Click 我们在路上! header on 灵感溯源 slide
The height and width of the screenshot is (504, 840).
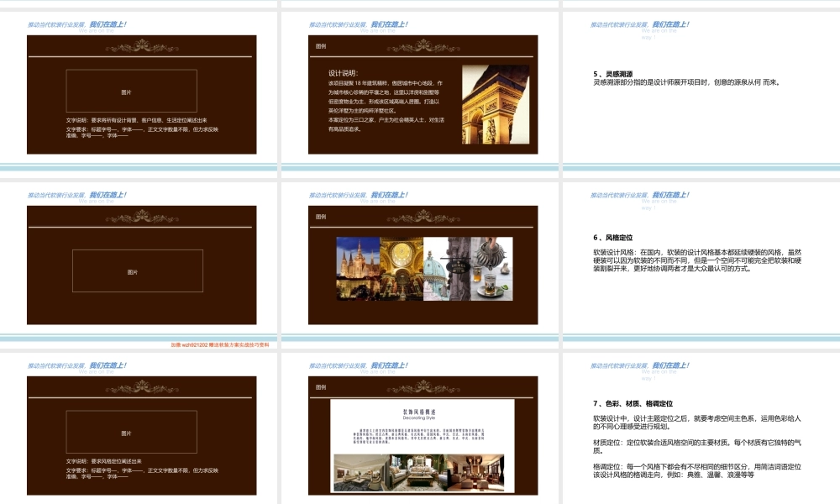[x=670, y=24]
